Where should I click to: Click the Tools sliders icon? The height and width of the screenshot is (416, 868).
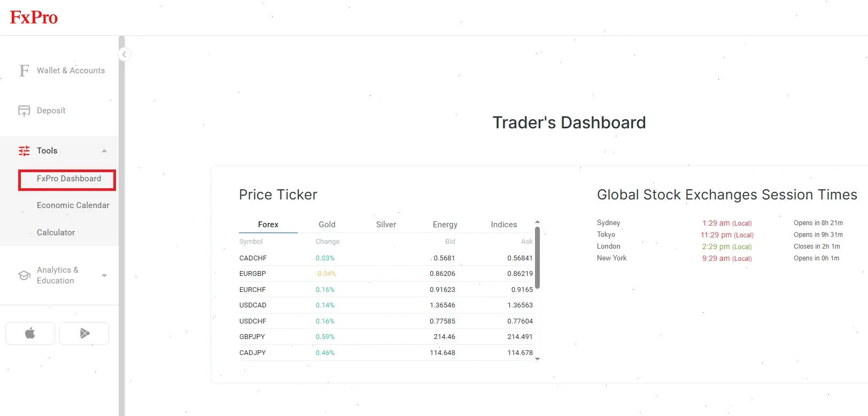coord(24,150)
